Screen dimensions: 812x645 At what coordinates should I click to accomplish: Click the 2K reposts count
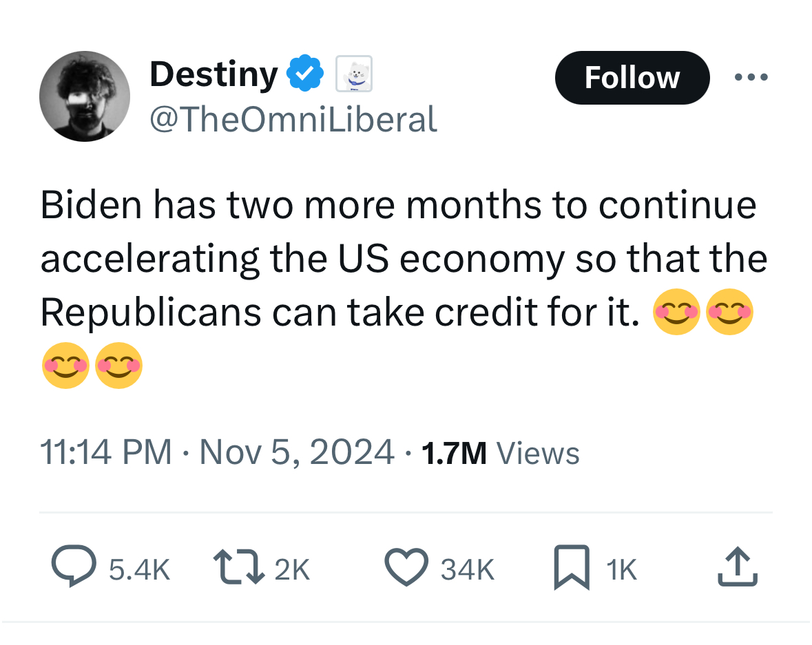click(x=292, y=569)
